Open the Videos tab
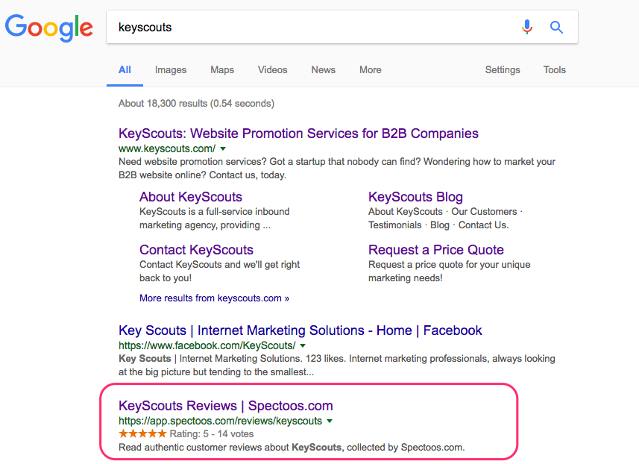Viewport: 639px width, 464px height. (272, 70)
